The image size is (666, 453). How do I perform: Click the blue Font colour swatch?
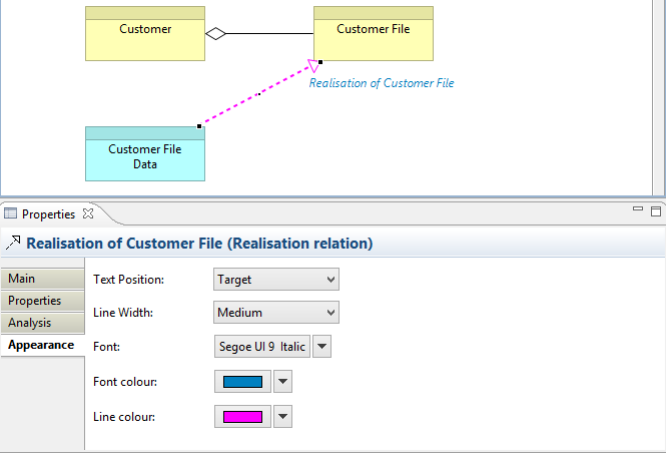pyautogui.click(x=243, y=381)
